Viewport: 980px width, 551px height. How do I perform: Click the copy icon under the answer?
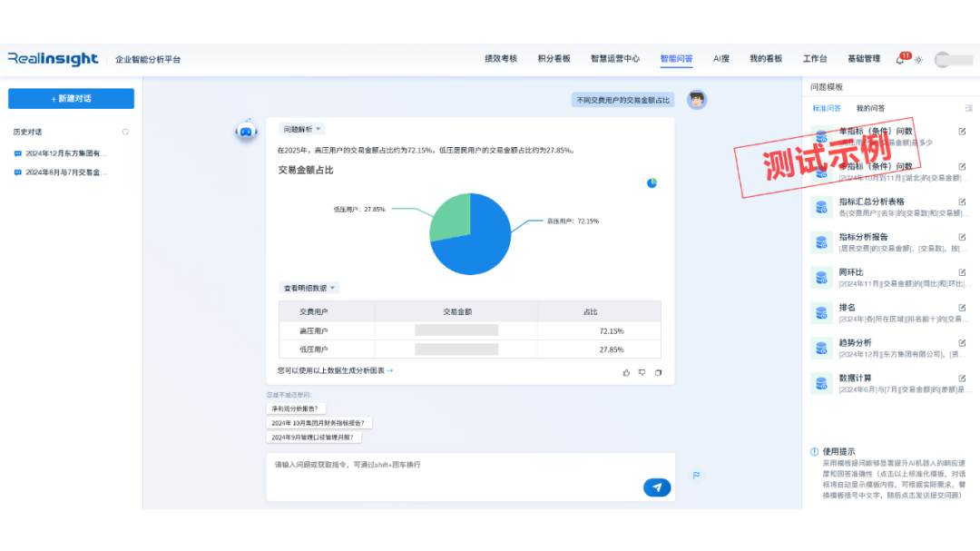[659, 374]
